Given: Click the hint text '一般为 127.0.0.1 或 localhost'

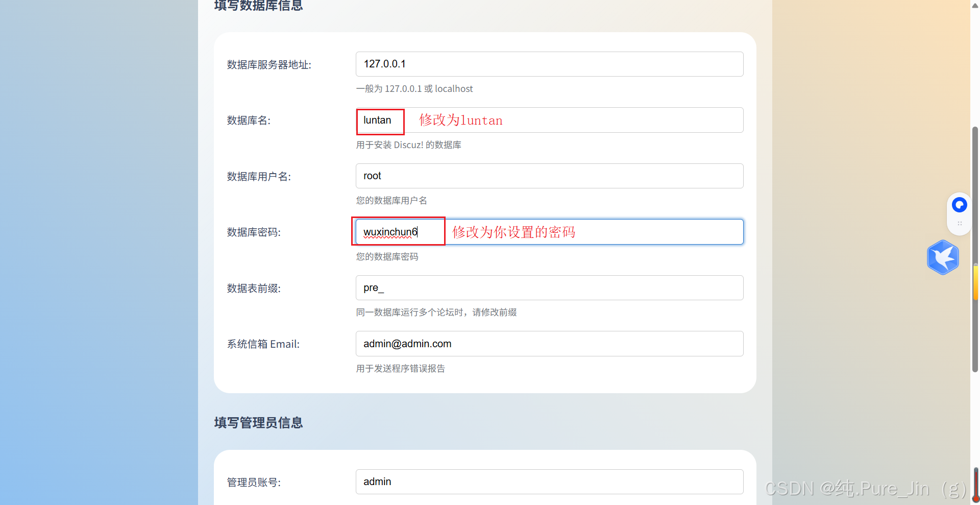Looking at the screenshot, I should [414, 89].
